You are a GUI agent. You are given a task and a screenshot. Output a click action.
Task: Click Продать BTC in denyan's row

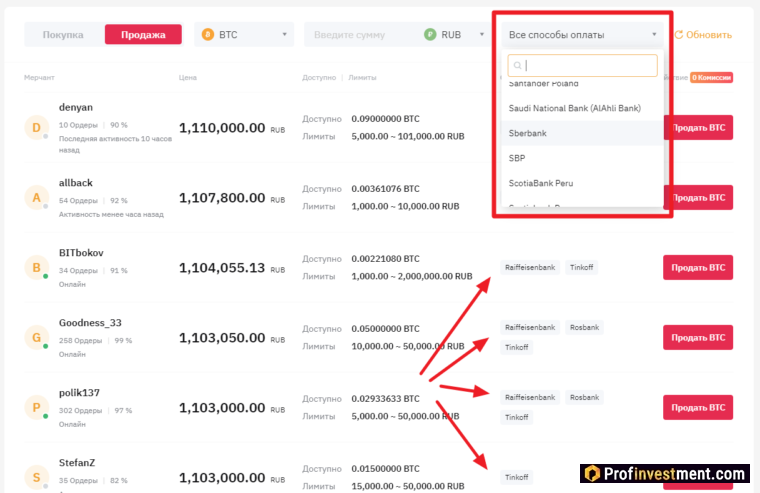pos(698,127)
